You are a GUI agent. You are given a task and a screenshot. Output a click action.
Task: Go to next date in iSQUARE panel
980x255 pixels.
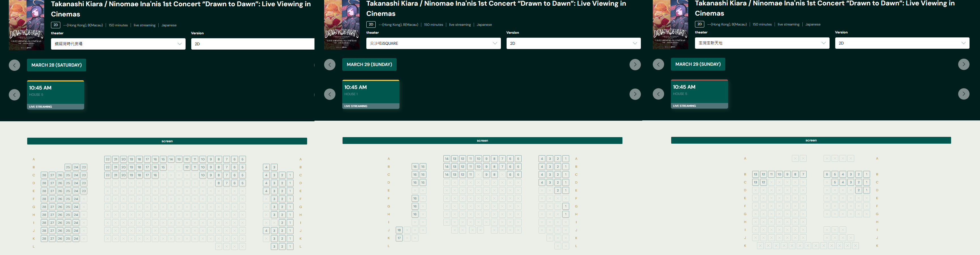[635, 65]
